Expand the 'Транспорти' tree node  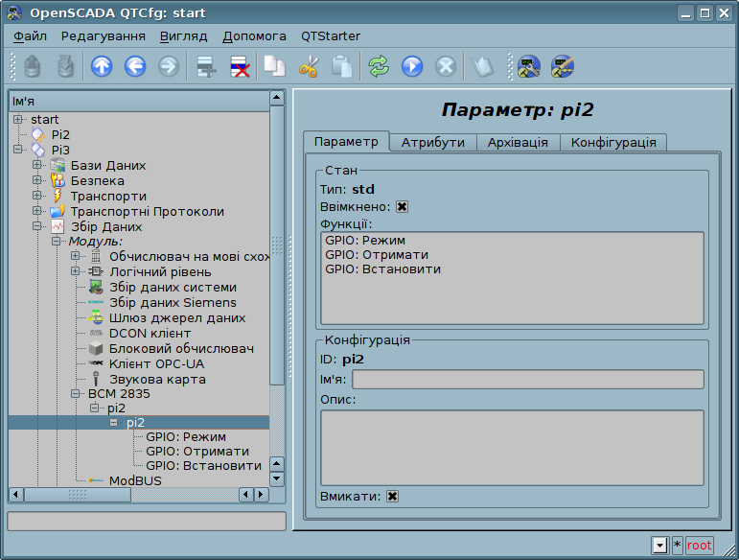click(37, 197)
